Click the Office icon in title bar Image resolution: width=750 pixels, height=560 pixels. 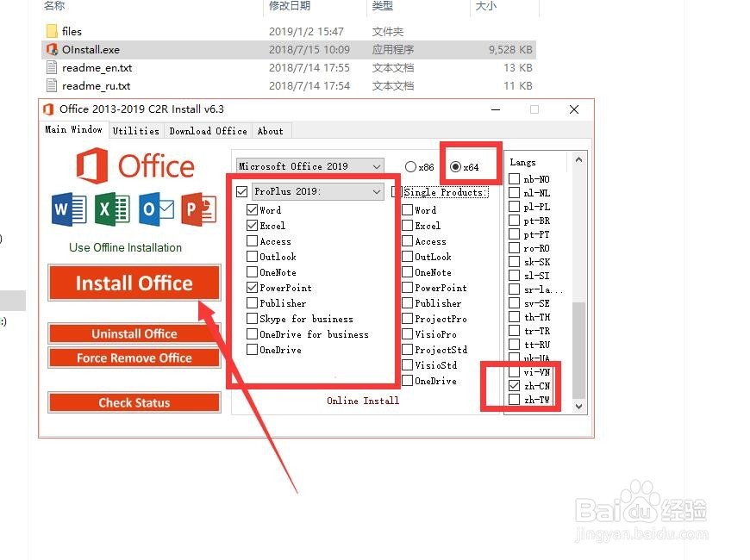48,109
